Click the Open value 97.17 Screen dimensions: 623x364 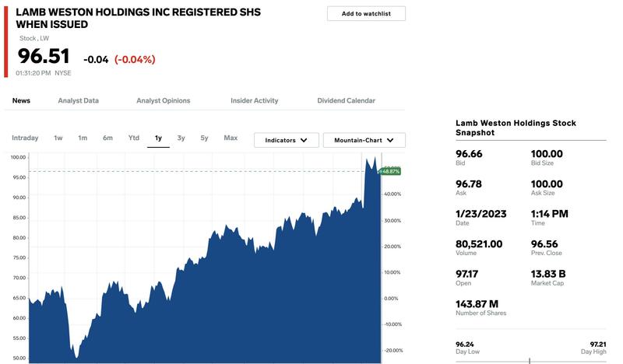click(x=466, y=274)
